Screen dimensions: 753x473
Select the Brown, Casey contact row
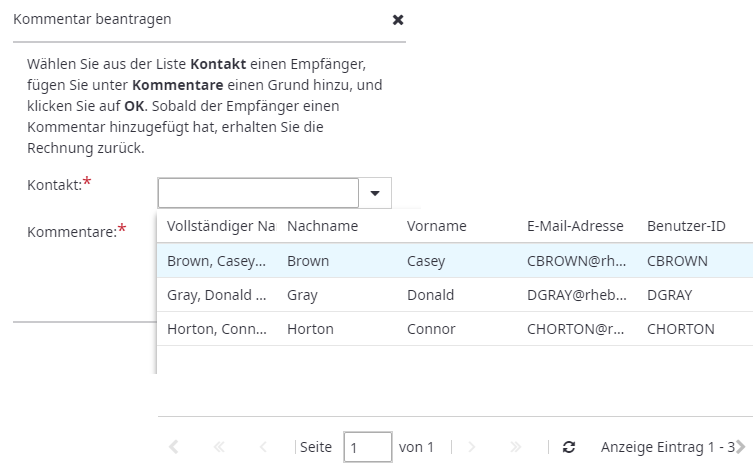(216, 261)
